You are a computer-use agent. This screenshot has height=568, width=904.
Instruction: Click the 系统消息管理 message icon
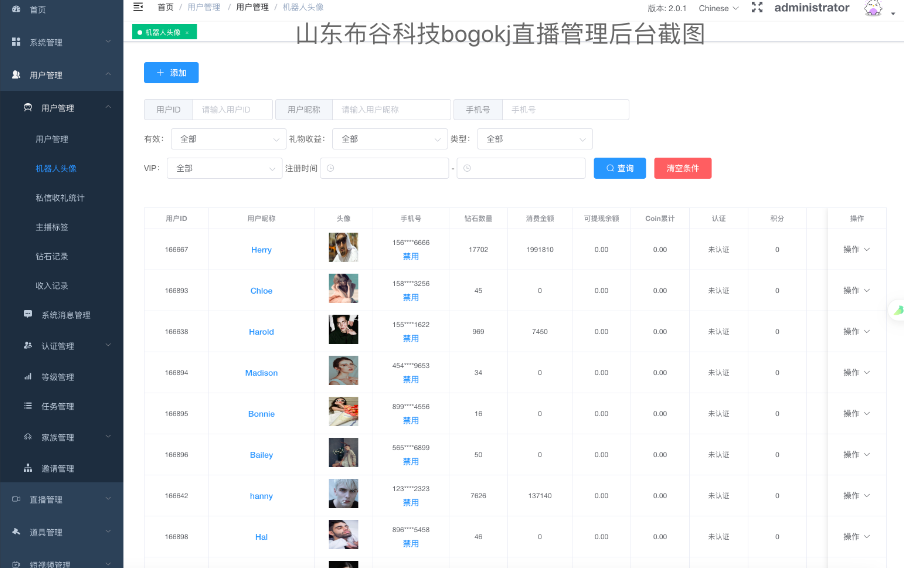(x=28, y=314)
